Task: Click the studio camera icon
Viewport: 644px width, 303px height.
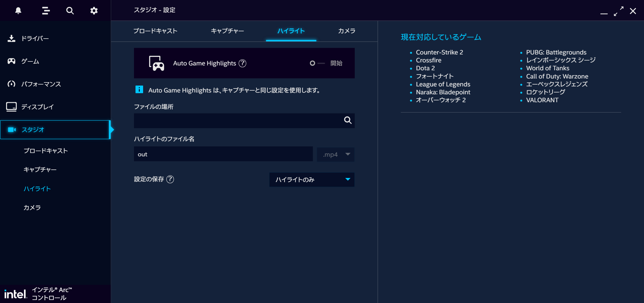Action: [x=12, y=130]
